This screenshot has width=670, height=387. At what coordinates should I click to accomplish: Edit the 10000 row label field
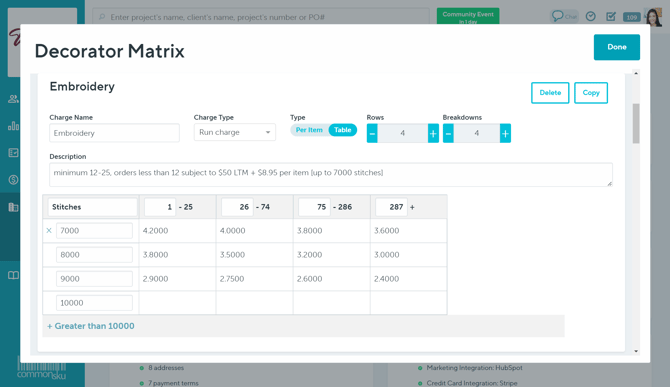(94, 303)
